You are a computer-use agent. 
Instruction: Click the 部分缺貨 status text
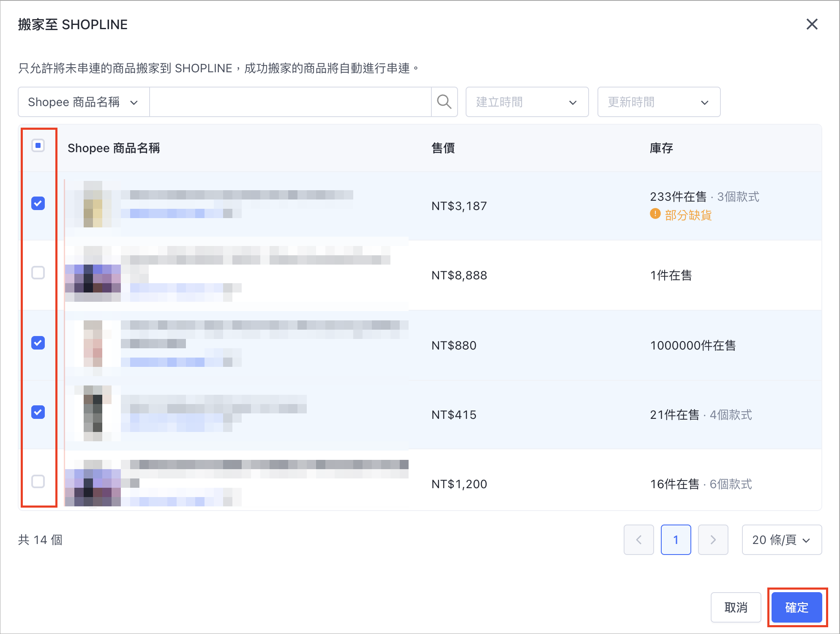pos(688,215)
